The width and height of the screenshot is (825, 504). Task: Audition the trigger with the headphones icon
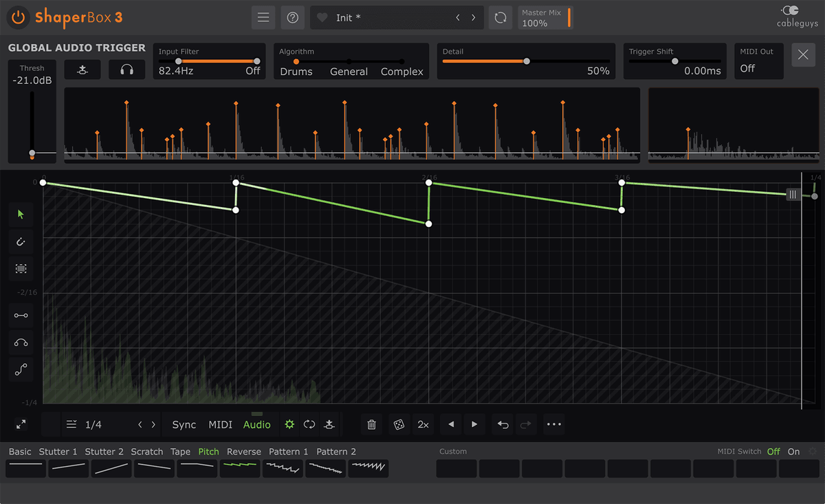coord(126,69)
